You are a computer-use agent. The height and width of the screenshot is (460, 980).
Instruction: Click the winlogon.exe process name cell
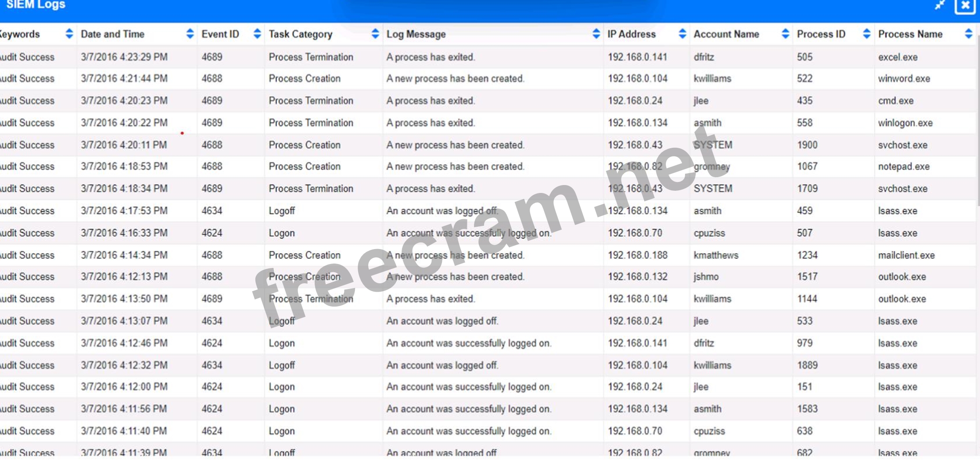point(905,123)
